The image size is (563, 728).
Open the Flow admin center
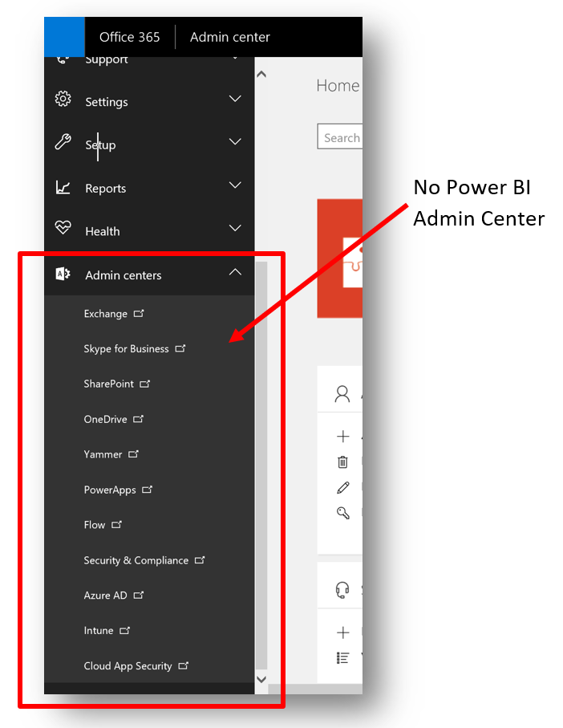tap(94, 525)
